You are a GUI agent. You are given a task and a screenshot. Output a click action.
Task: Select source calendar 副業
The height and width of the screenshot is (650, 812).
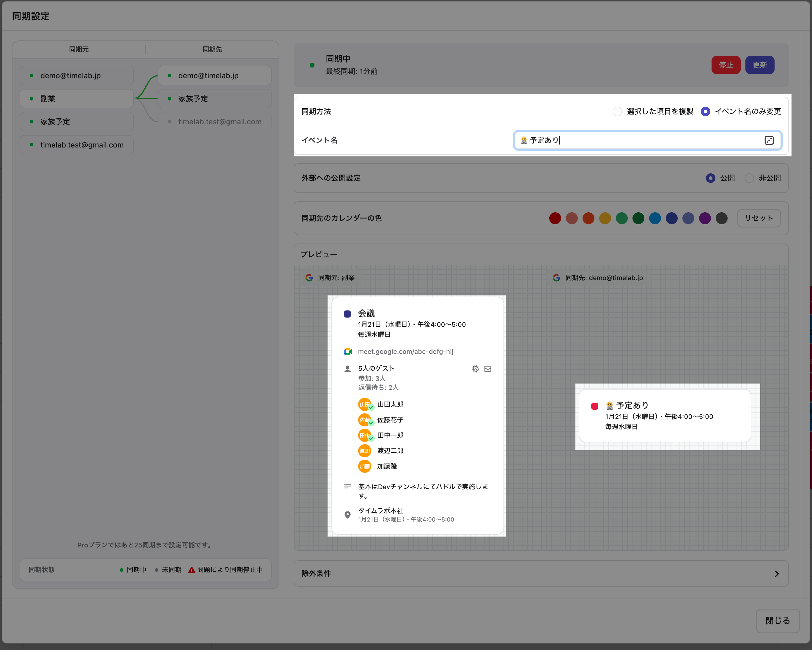point(76,99)
